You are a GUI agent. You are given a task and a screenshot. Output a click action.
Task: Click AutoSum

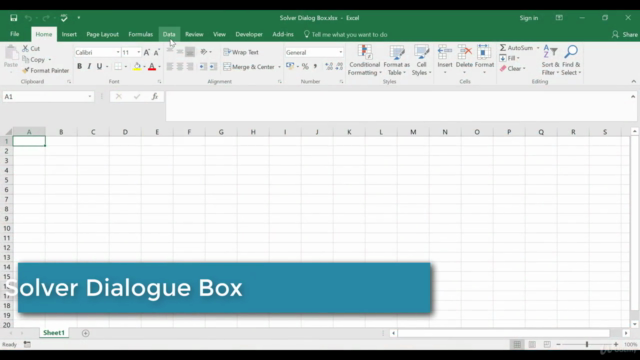[516, 48]
